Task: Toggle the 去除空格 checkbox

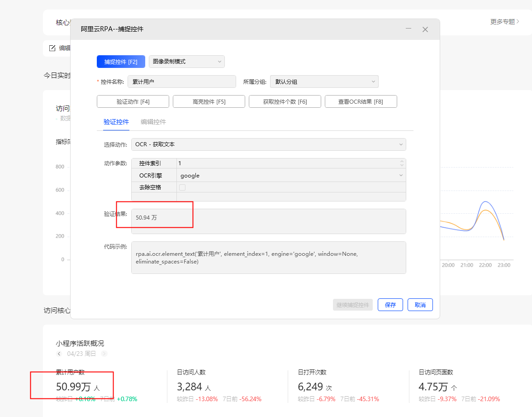Action: pos(182,187)
